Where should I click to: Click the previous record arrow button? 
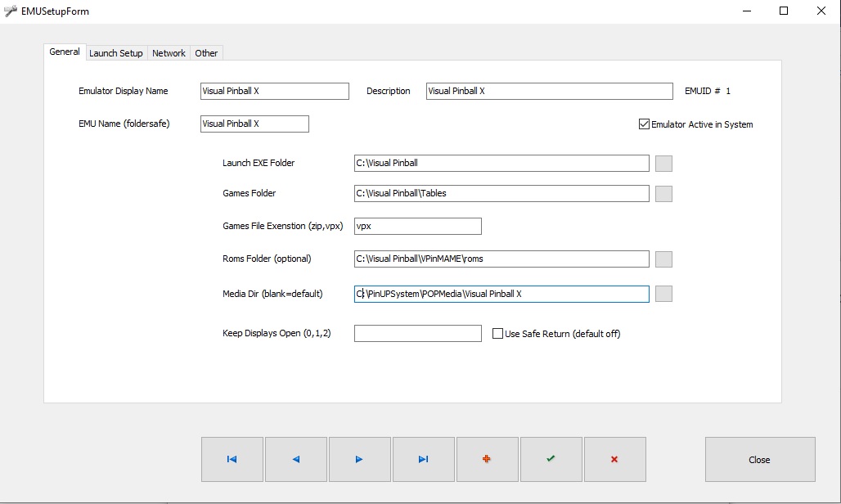point(296,460)
